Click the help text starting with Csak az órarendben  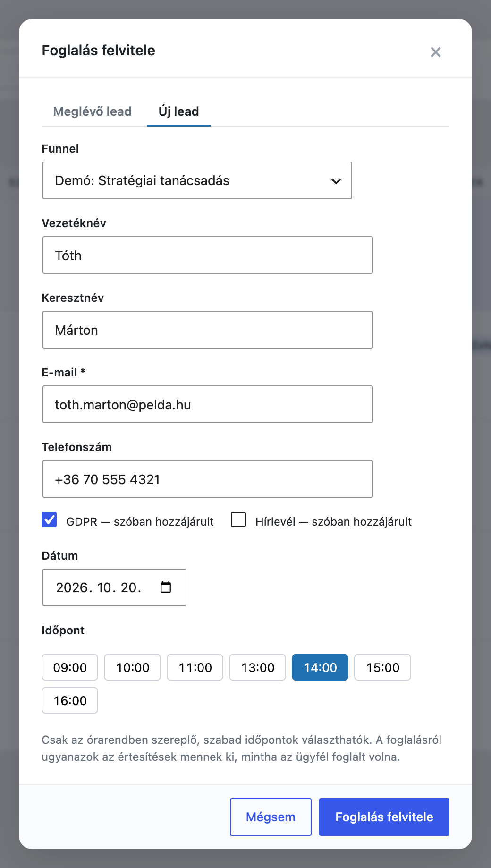(241, 749)
